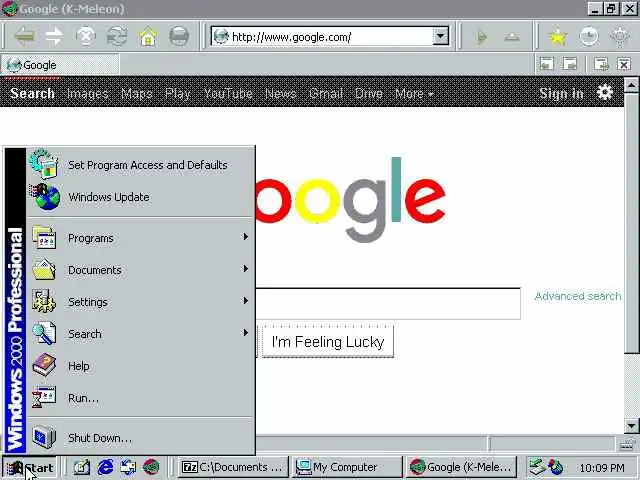Expand the More dropdown in Google bar
This screenshot has width=640, height=480.
[414, 93]
